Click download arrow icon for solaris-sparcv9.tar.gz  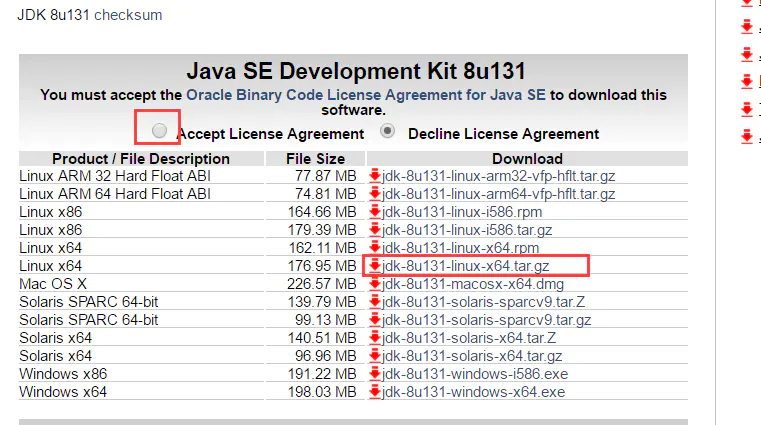[375, 320]
